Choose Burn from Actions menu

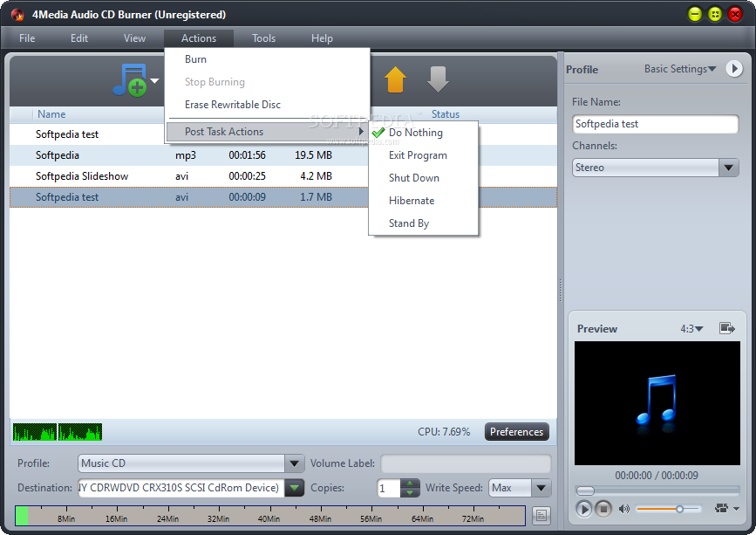tap(268, 59)
